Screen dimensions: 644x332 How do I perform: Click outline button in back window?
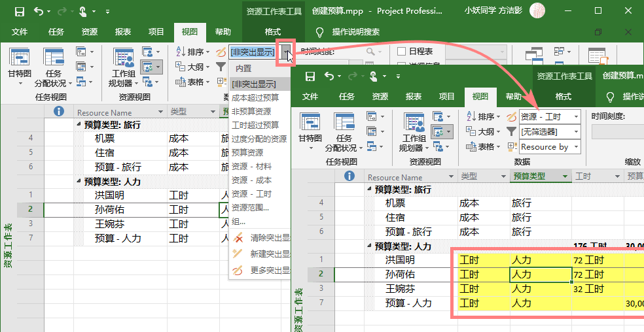(x=192, y=67)
